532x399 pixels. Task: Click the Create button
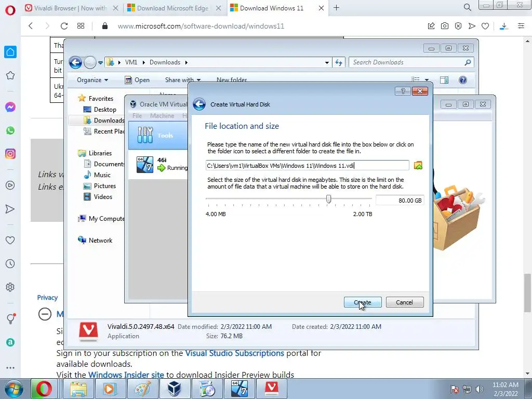363,302
